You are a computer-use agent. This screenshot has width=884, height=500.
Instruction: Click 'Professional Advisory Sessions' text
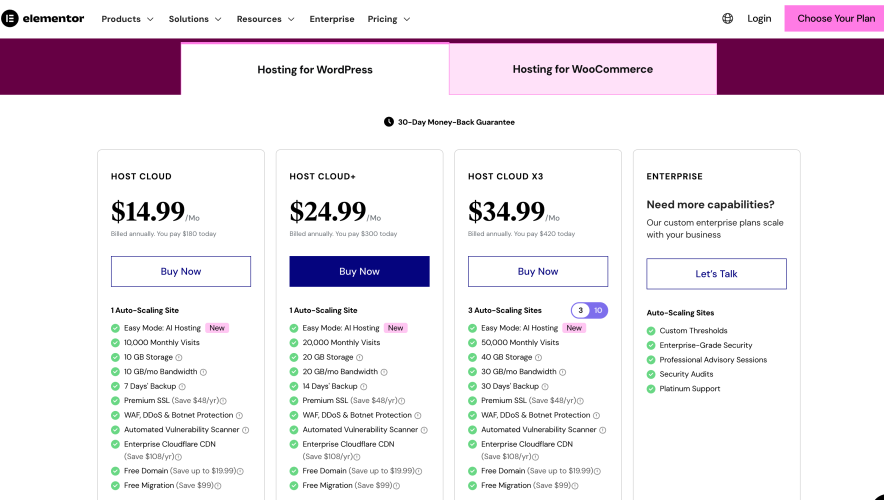[713, 360]
